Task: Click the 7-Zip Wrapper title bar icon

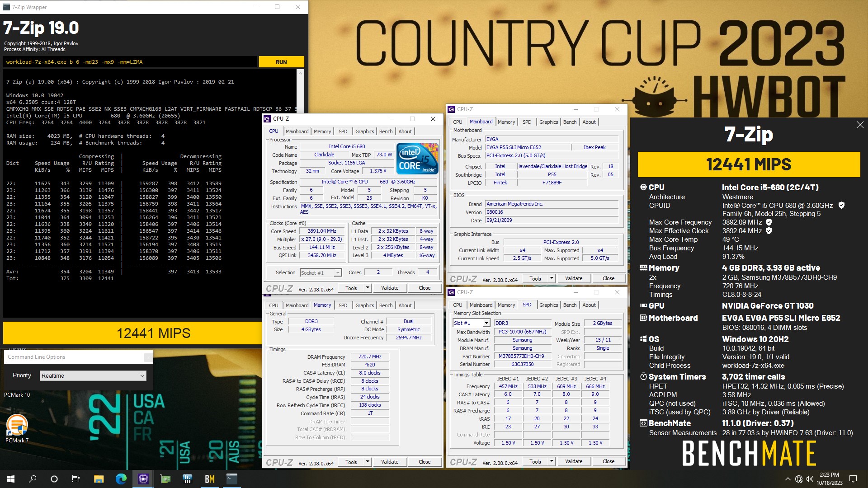Action: pos(6,7)
